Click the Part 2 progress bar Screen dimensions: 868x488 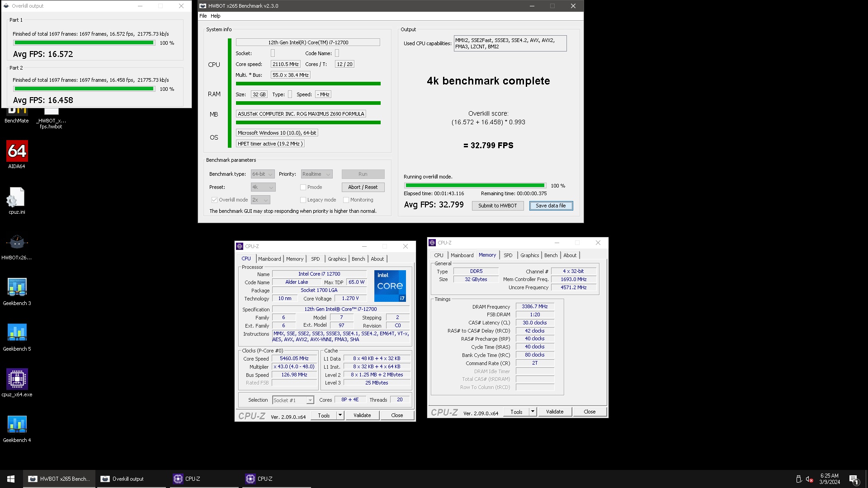coord(84,89)
